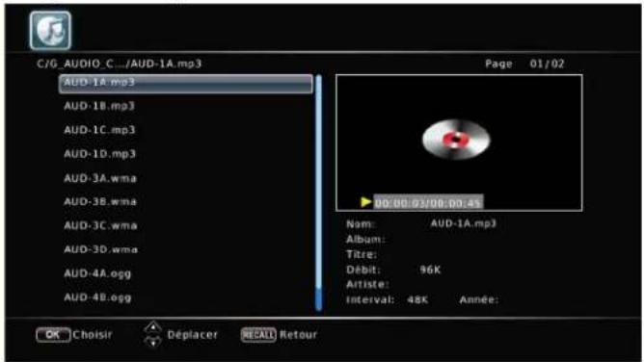Click the yellow play indicator arrow
The image size is (644, 362).
coord(366,202)
